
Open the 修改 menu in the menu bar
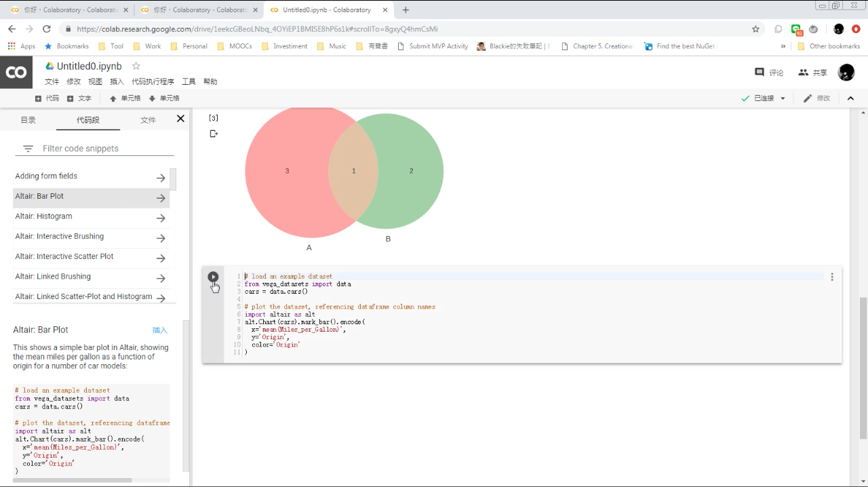pyautogui.click(x=73, y=81)
